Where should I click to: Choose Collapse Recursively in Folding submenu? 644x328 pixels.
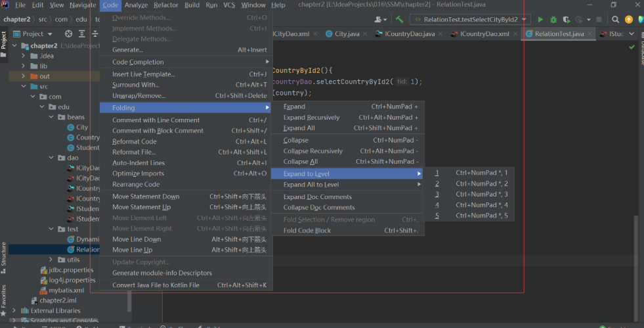tap(347, 151)
